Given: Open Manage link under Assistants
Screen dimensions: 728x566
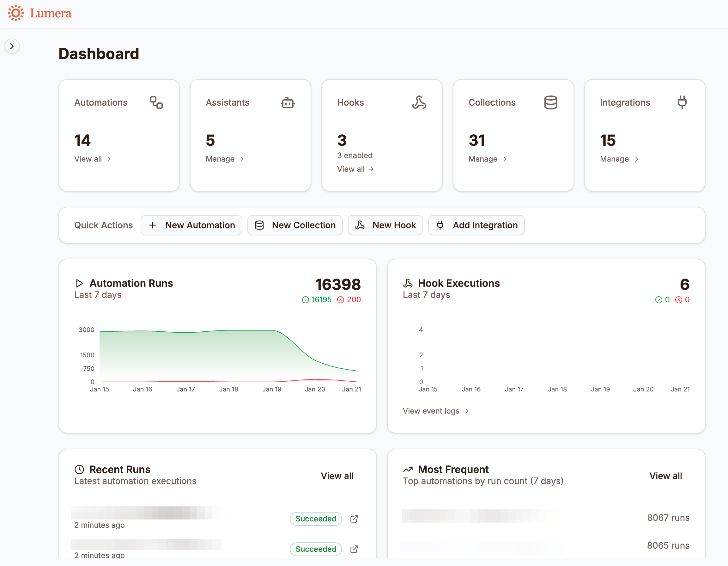Looking at the screenshot, I should pos(225,159).
